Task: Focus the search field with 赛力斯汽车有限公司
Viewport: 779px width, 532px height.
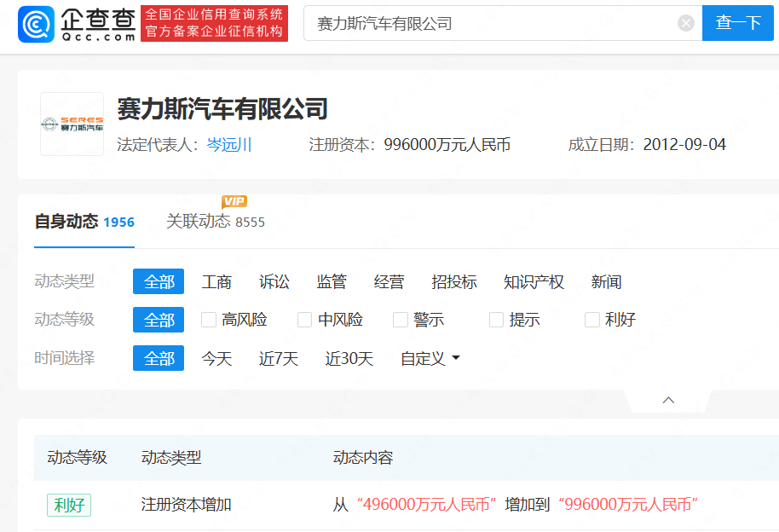Action: [503, 23]
